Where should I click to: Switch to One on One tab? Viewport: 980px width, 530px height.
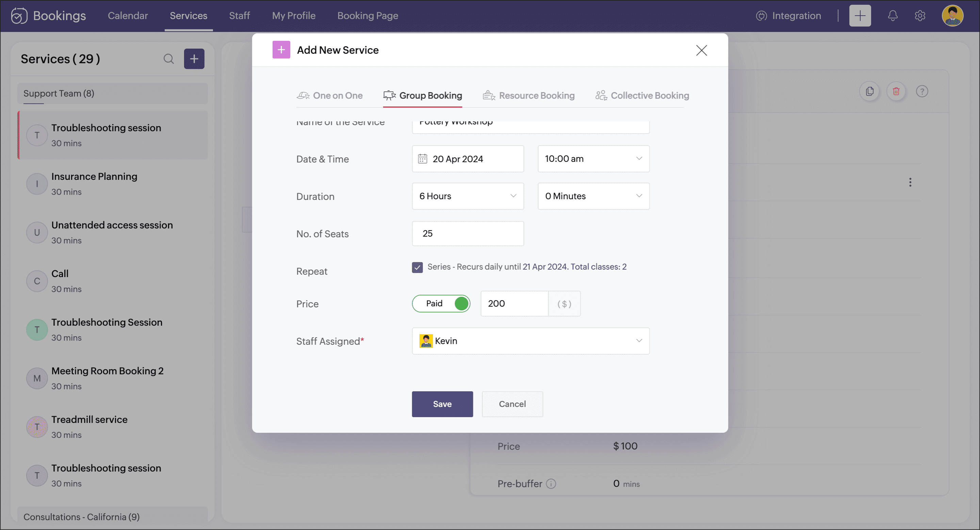click(x=329, y=96)
